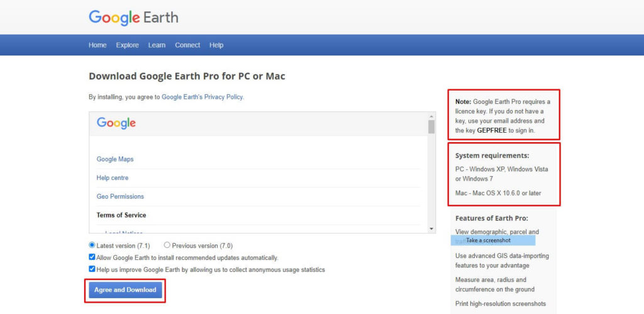Open the Explore navigation item

coord(127,45)
